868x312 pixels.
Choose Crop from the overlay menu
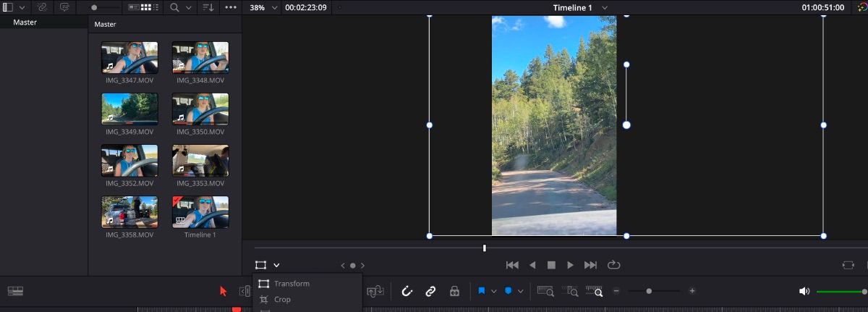coord(282,300)
